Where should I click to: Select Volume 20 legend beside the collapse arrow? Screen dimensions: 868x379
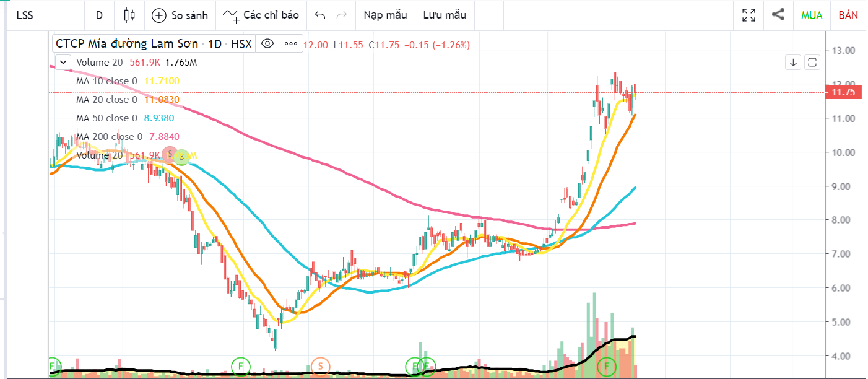point(99,62)
